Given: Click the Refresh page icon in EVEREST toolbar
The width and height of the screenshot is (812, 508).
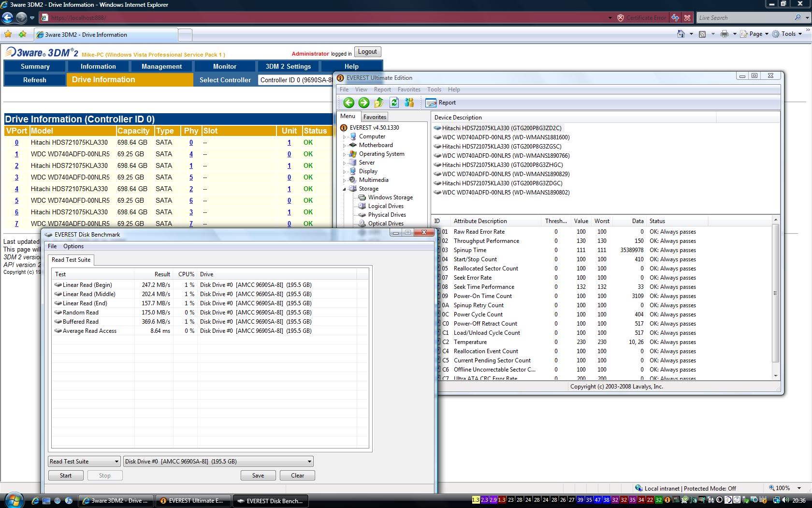Looking at the screenshot, I should pos(394,103).
